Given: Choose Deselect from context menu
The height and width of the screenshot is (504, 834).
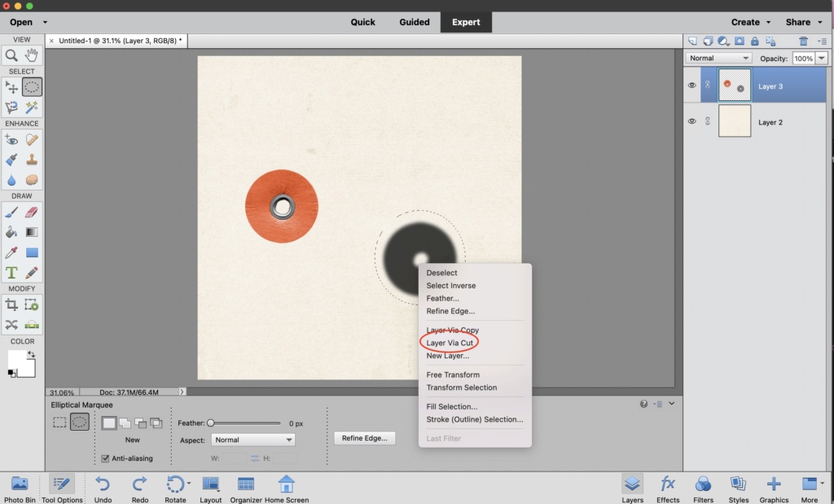Looking at the screenshot, I should click(x=441, y=273).
